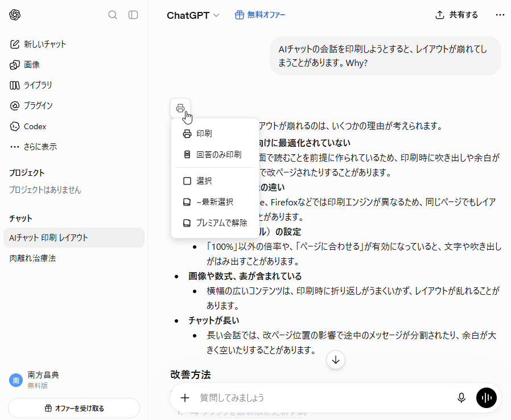Click the 南 avatar circle
Screen dimensions: 511x420
pyautogui.click(x=15, y=380)
